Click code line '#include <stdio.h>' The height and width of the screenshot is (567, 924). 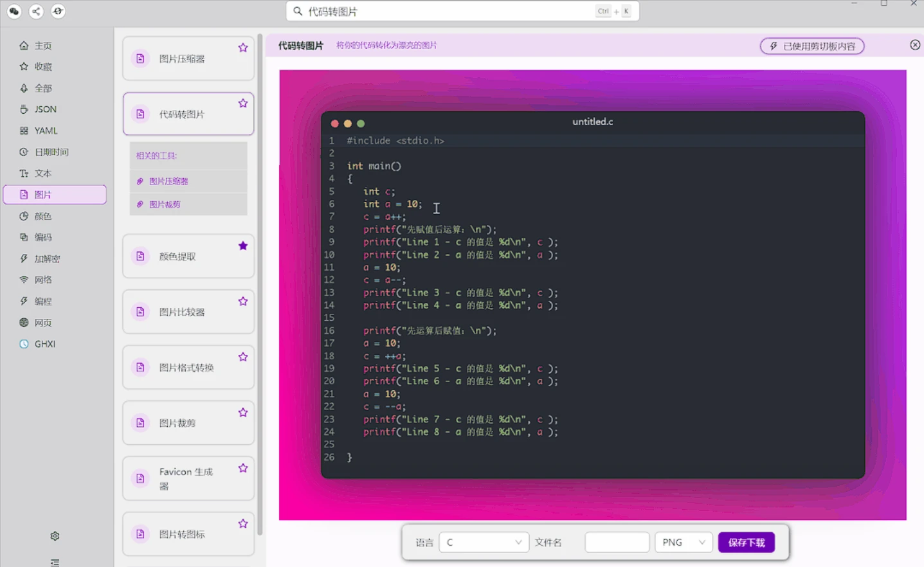(395, 141)
